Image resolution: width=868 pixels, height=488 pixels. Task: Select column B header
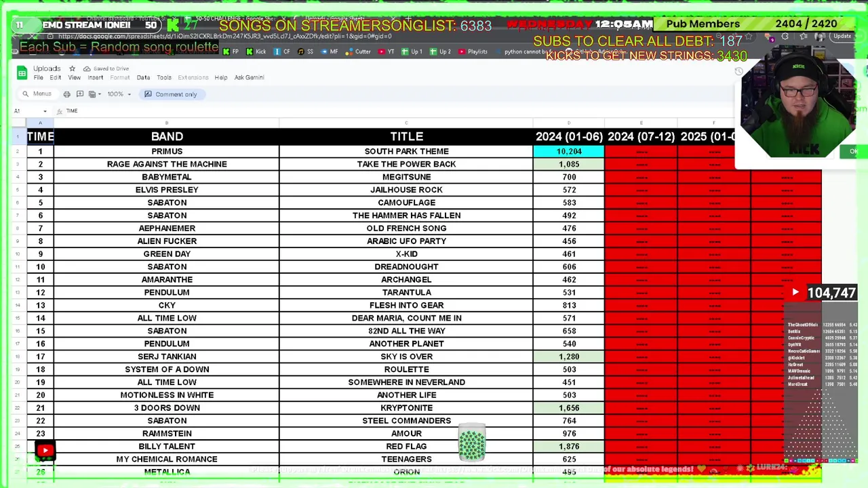(166, 123)
